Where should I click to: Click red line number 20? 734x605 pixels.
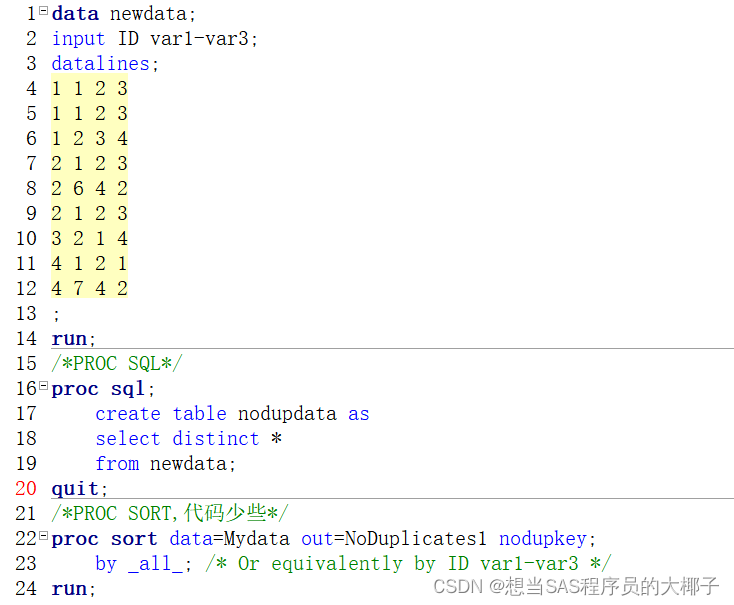[x=26, y=489]
